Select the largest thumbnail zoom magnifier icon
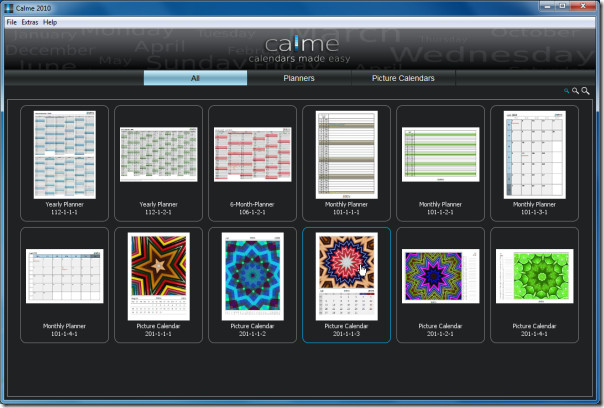604x408 pixels. click(x=585, y=91)
